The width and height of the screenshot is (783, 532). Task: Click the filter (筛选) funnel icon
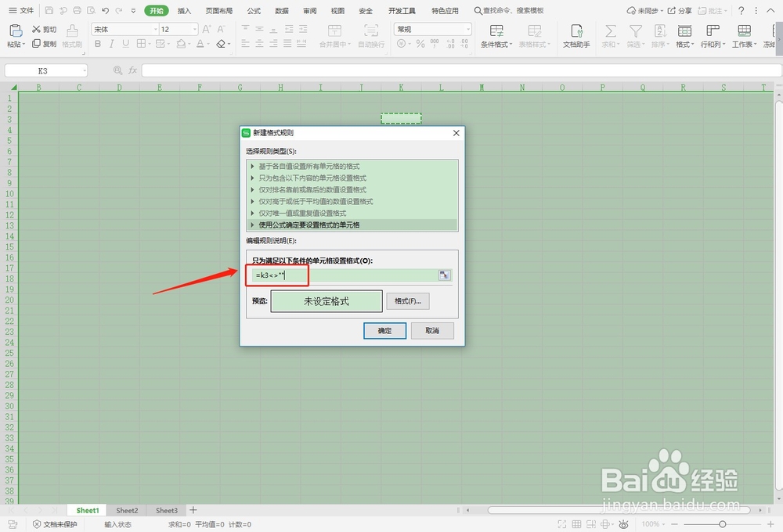click(635, 31)
